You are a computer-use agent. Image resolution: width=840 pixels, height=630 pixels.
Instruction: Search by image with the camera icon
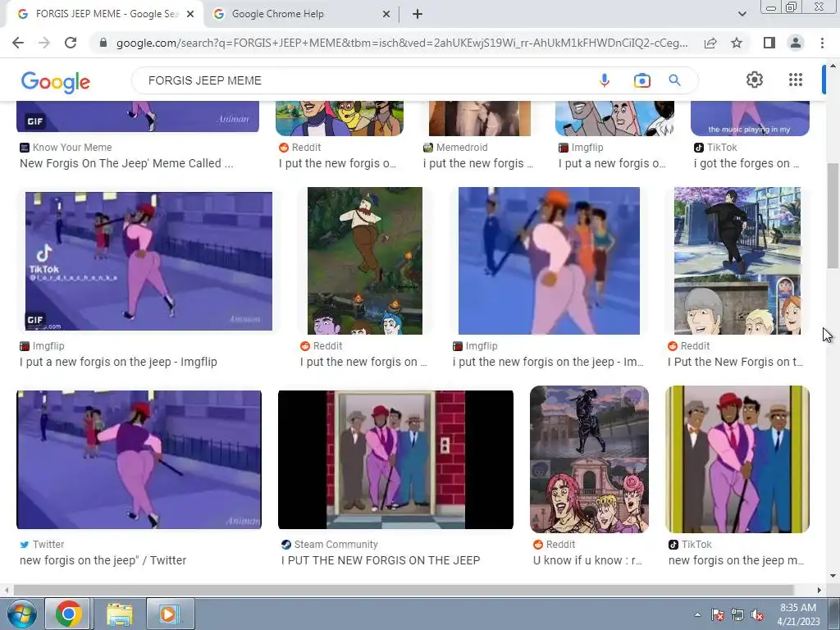pyautogui.click(x=641, y=80)
